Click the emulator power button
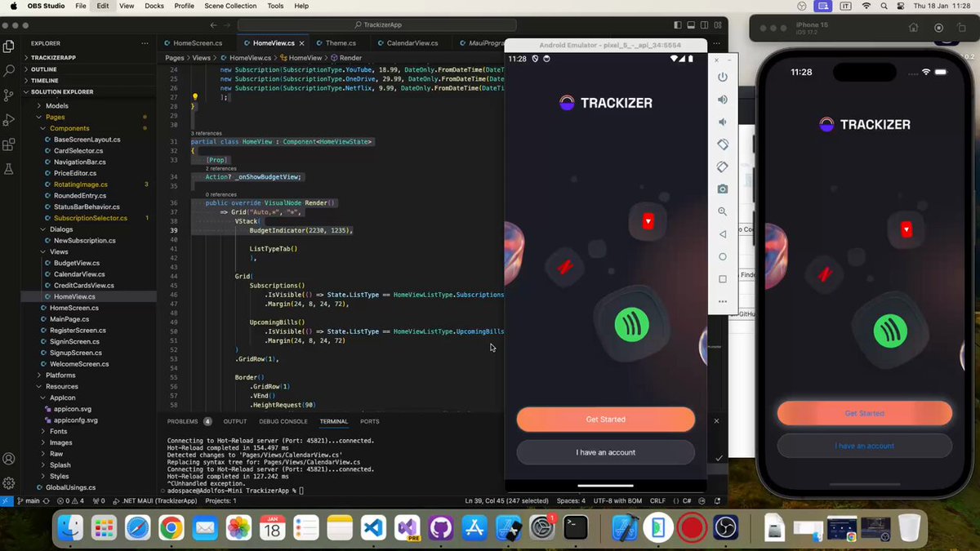Screen dimensions: 980x551 [722, 77]
